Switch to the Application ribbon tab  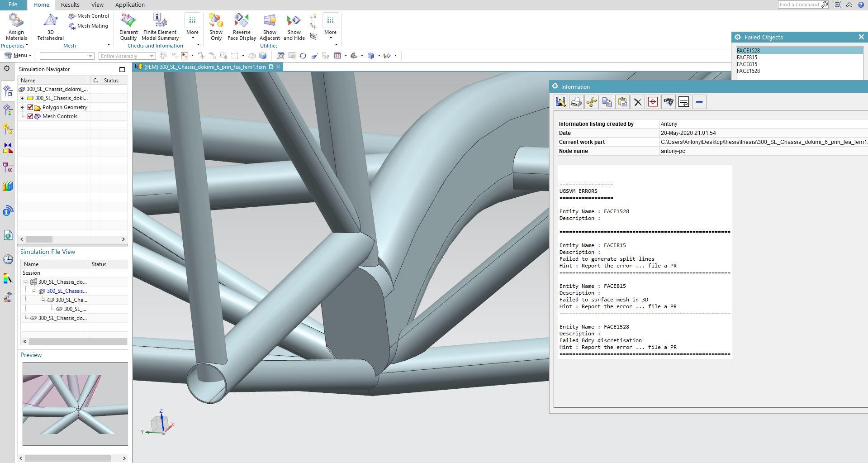click(x=130, y=5)
